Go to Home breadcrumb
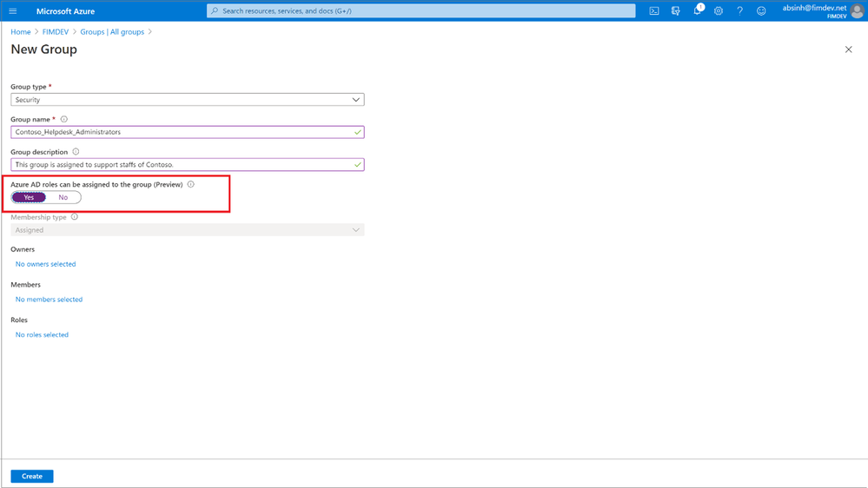The image size is (868, 488). pos(21,32)
